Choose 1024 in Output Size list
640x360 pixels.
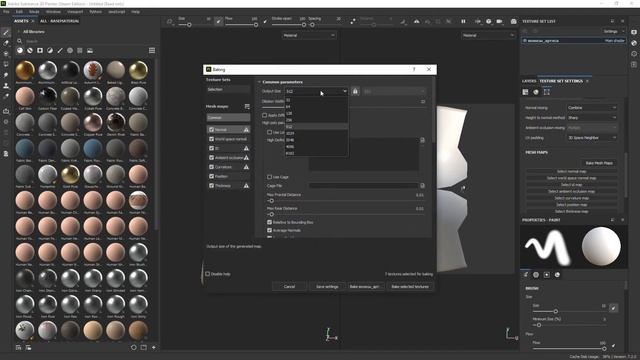(x=316, y=133)
